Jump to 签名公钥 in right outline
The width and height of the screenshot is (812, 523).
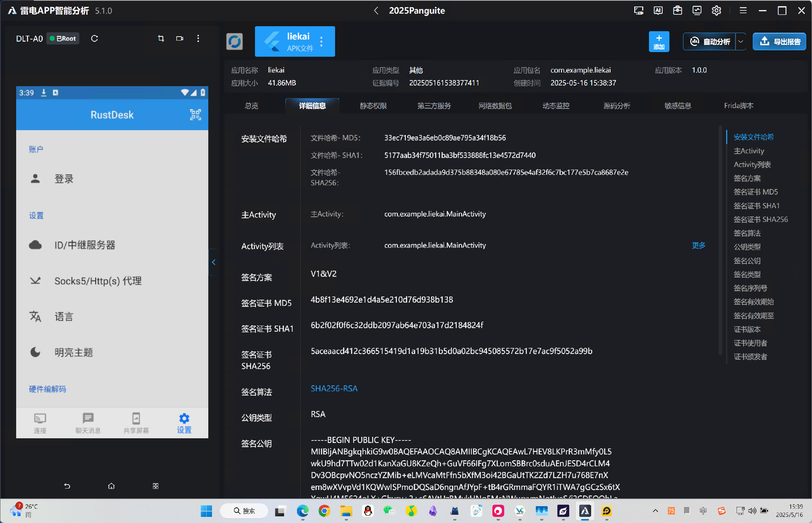click(x=747, y=261)
